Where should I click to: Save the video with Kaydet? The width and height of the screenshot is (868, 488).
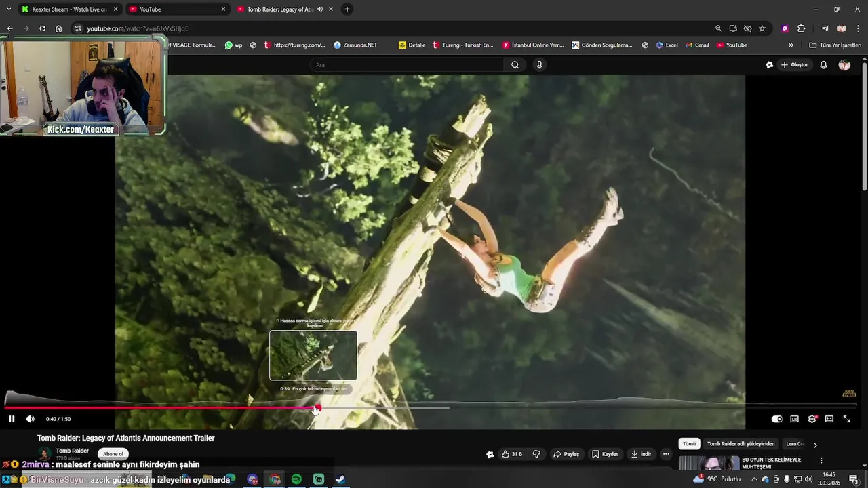[605, 454]
